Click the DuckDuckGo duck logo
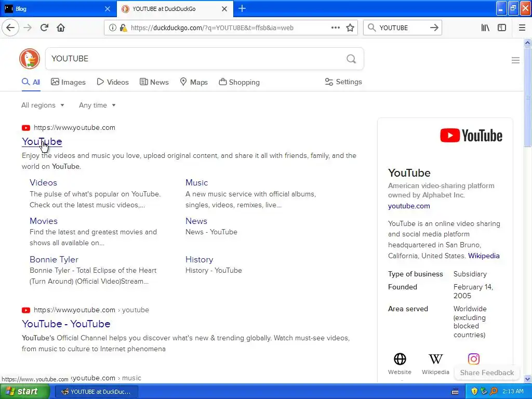Image resolution: width=532 pixels, height=399 pixels. click(x=30, y=59)
